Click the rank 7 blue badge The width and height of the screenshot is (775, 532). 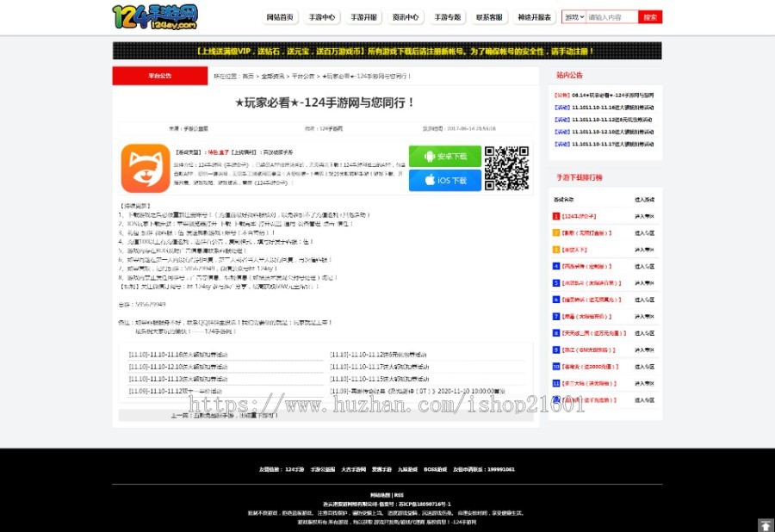point(556,316)
